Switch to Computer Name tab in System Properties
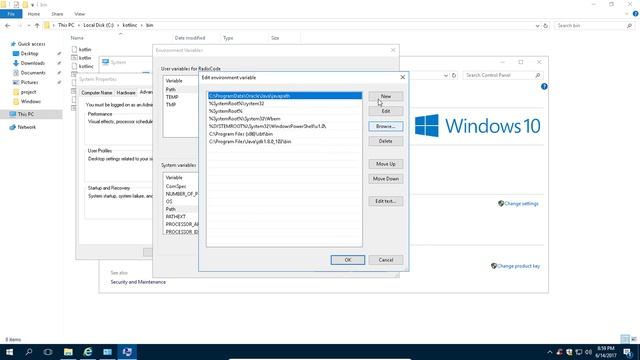The image size is (640, 360). point(97,93)
